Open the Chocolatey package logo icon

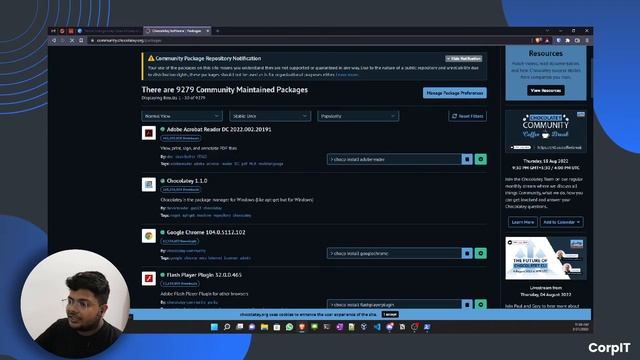[149, 184]
